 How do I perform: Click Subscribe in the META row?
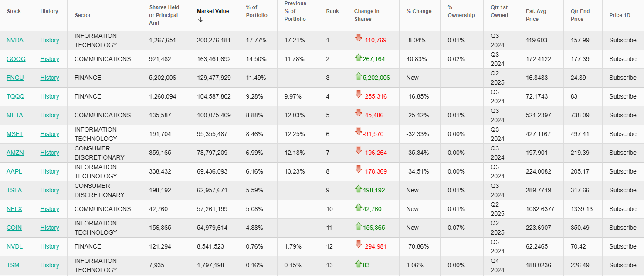(623, 115)
